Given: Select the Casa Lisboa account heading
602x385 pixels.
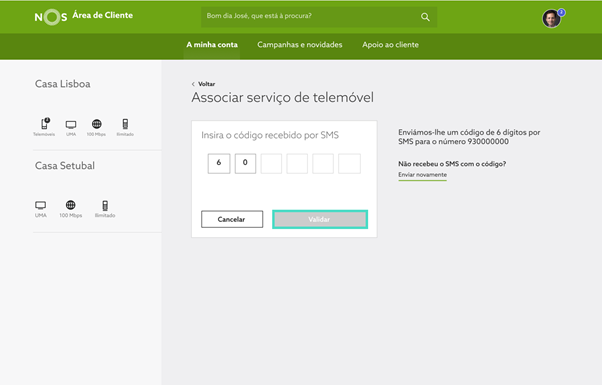Looking at the screenshot, I should click(x=63, y=84).
